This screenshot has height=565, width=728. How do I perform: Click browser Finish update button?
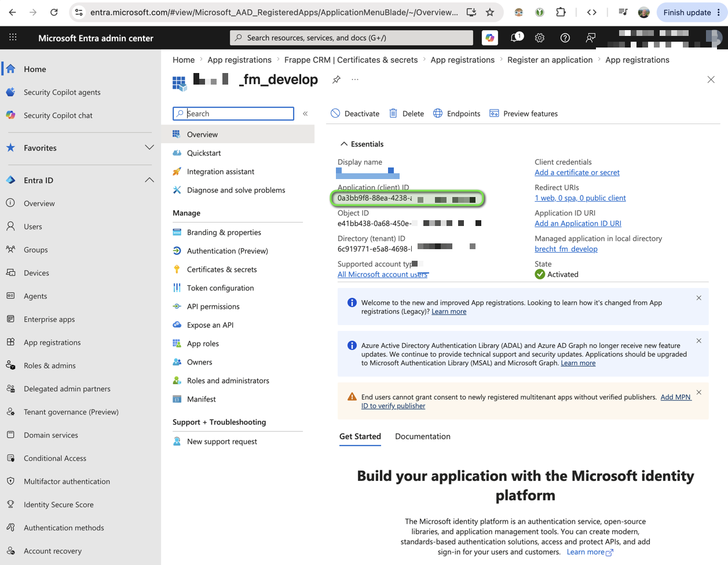692,12
